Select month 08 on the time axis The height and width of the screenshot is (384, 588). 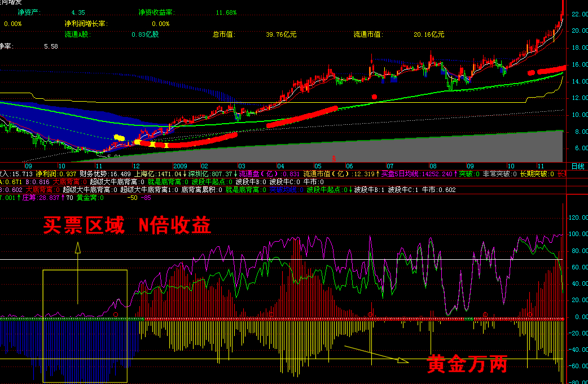433,166
